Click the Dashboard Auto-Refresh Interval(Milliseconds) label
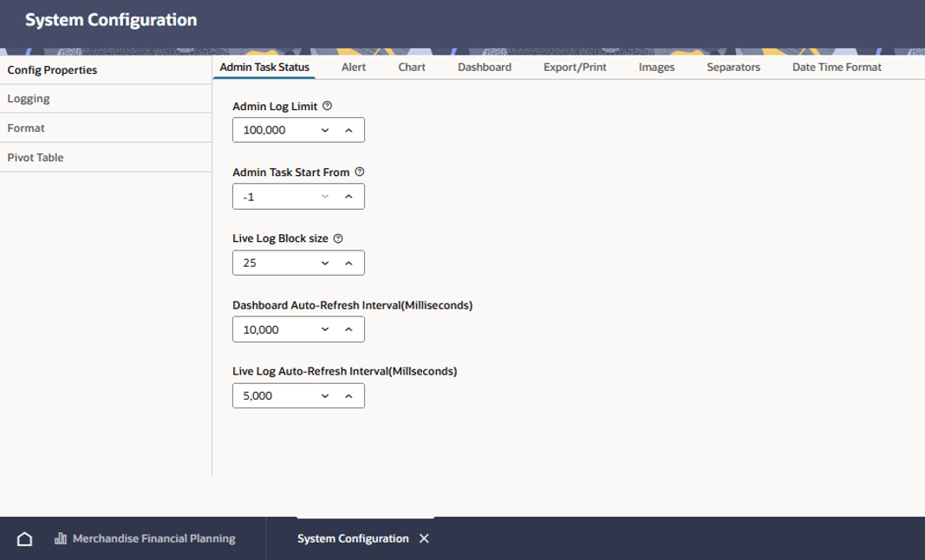The height and width of the screenshot is (560, 925). [x=353, y=305]
